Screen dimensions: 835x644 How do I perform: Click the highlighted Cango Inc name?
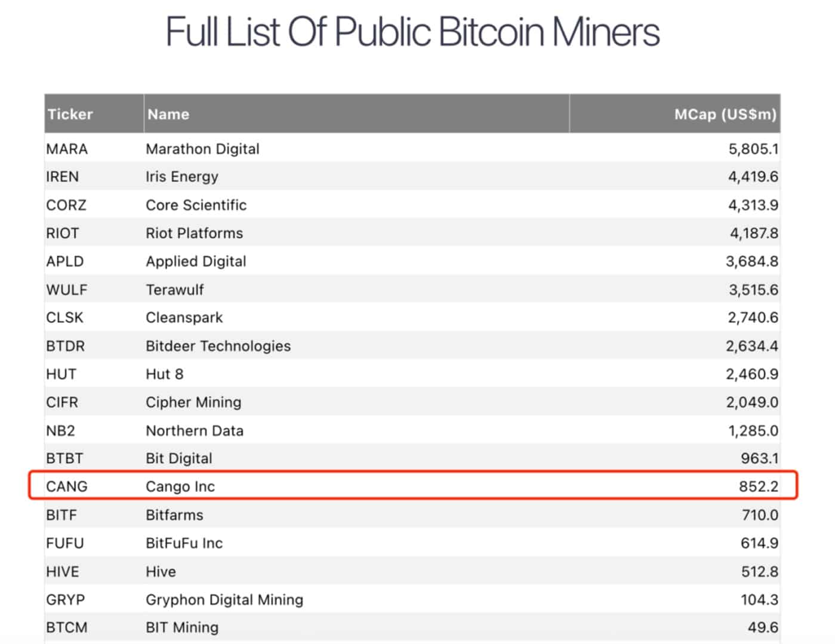[180, 486]
